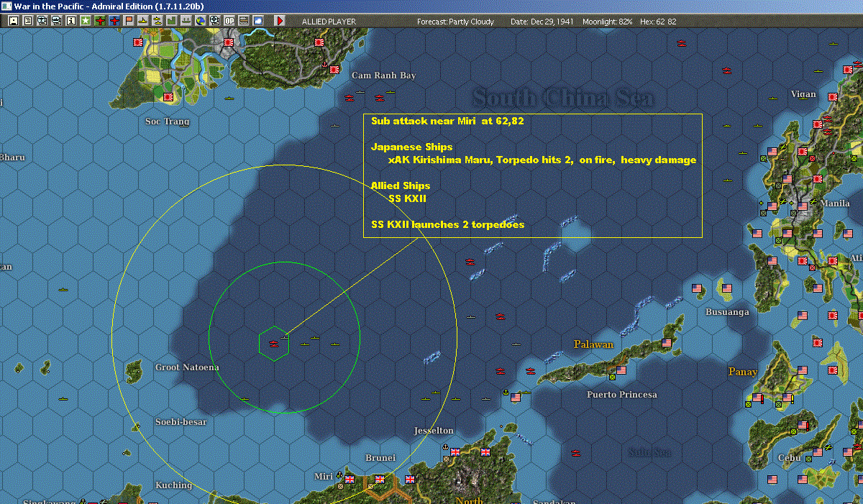Click the 'Allied Ships' heading in report
This screenshot has width=863, height=504.
click(x=401, y=185)
